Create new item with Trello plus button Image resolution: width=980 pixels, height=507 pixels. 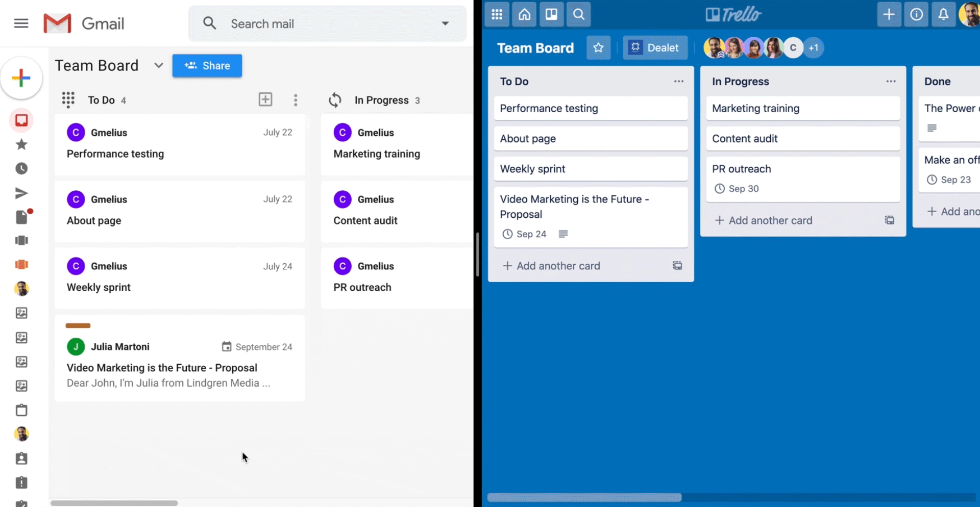(x=889, y=14)
